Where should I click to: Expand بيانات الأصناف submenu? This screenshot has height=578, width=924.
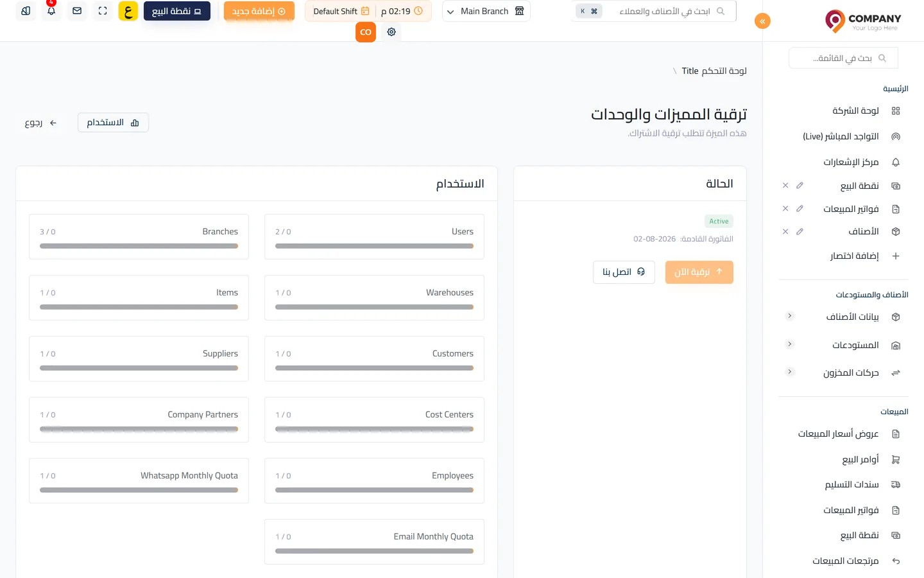(x=790, y=316)
